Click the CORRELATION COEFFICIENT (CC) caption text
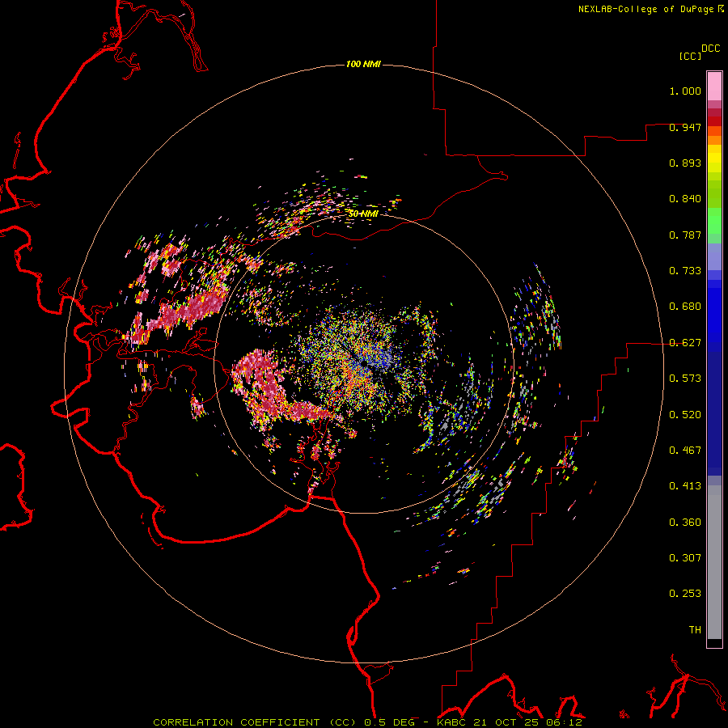The image size is (728, 728). click(x=255, y=722)
